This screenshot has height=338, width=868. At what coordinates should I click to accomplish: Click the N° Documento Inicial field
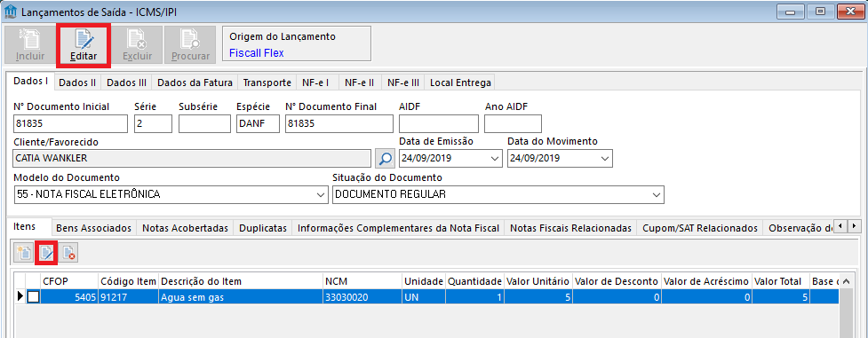coord(70,124)
